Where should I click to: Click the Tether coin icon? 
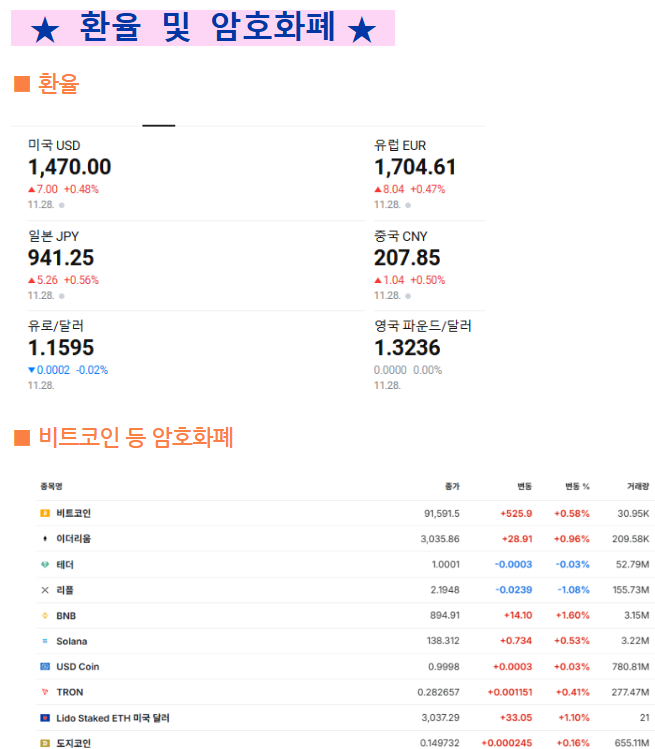click(x=44, y=564)
